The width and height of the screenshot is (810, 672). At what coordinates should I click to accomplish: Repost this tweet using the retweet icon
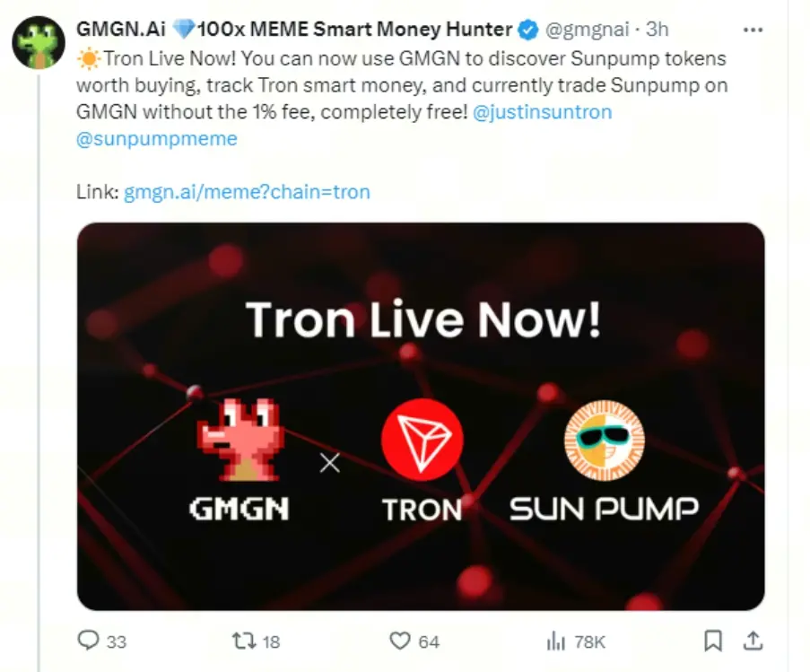(243, 641)
